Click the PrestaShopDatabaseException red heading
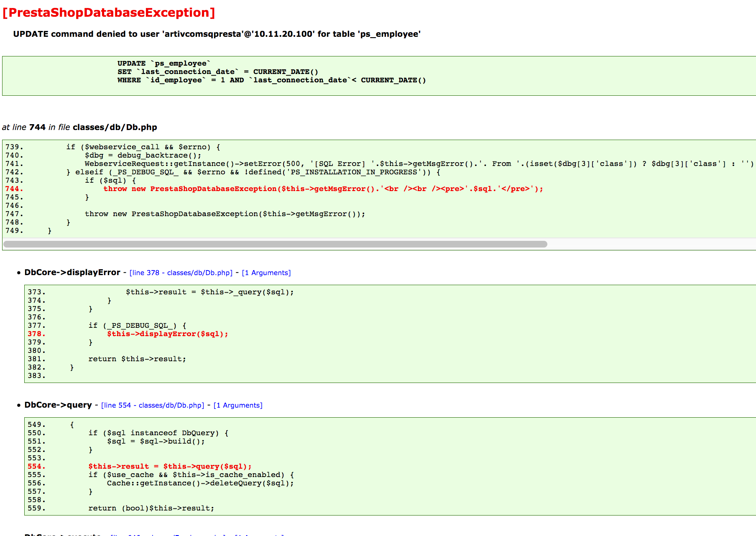 click(x=109, y=13)
